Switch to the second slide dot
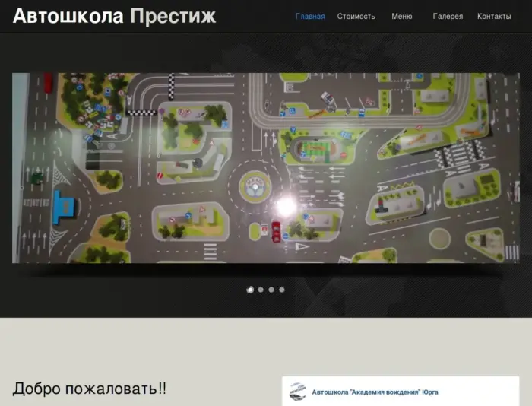 click(261, 290)
